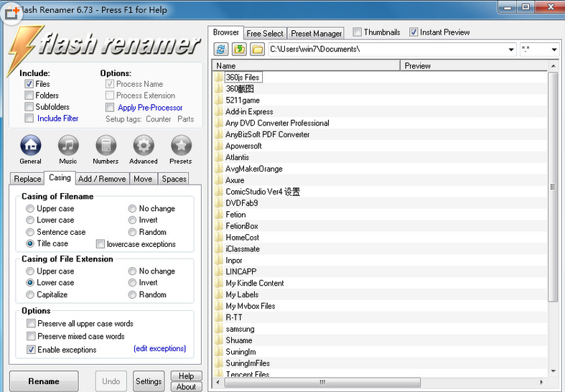Click the About button
The image size is (565, 392).
point(186,386)
